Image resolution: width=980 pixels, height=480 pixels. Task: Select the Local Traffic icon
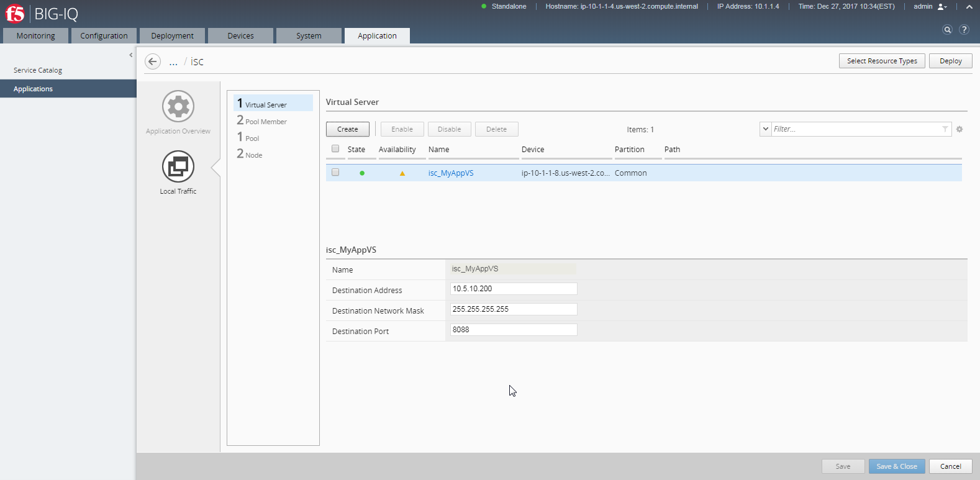(178, 166)
